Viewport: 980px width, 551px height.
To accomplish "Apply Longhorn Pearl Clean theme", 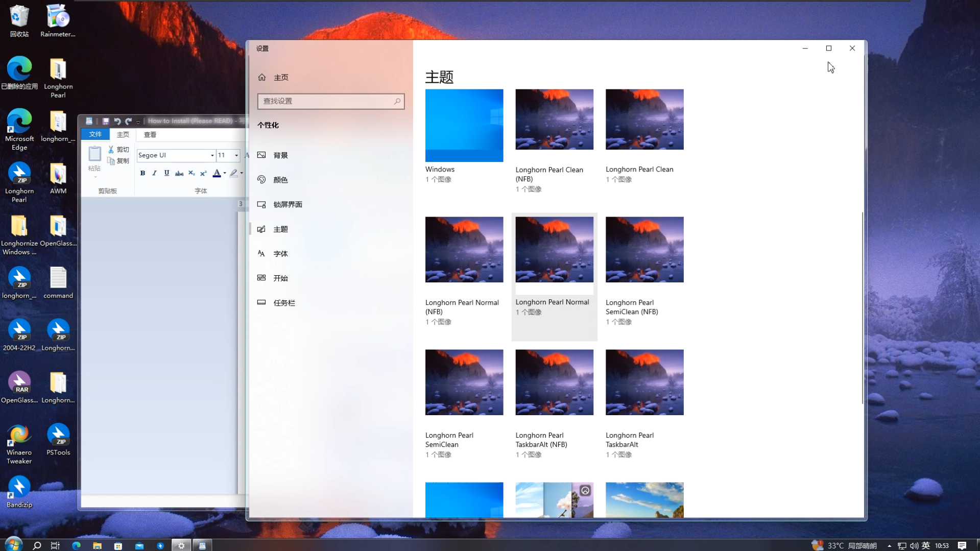I will pos(644,119).
